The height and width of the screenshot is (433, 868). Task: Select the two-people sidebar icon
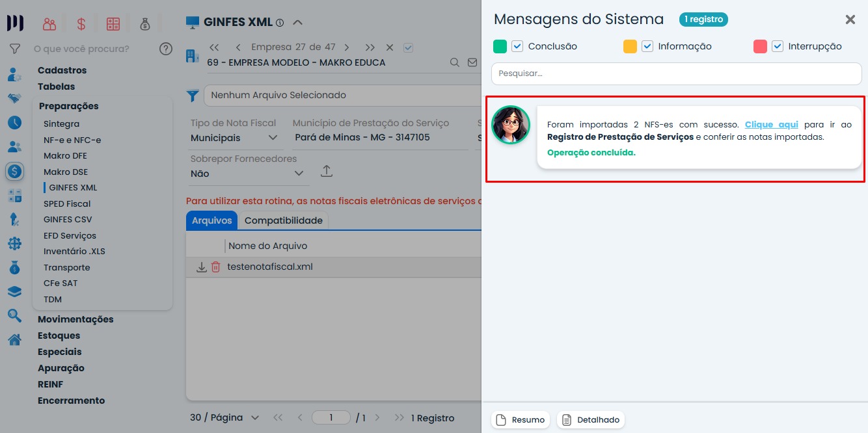14,147
